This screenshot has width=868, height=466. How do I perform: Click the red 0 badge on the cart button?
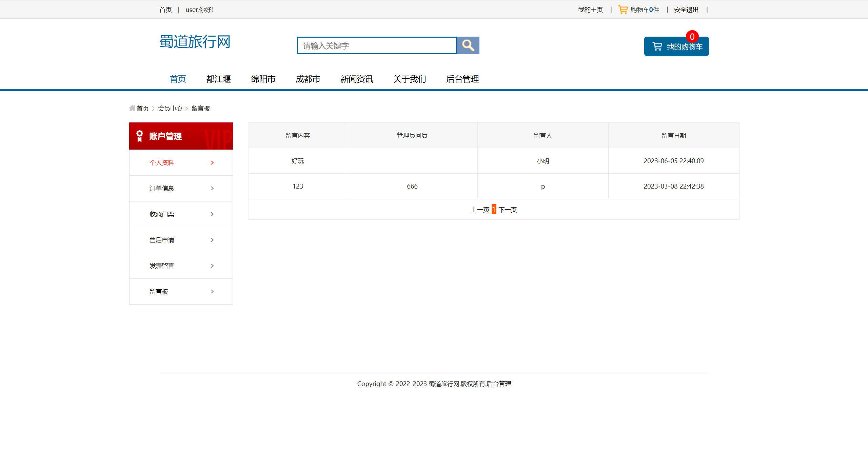(693, 37)
